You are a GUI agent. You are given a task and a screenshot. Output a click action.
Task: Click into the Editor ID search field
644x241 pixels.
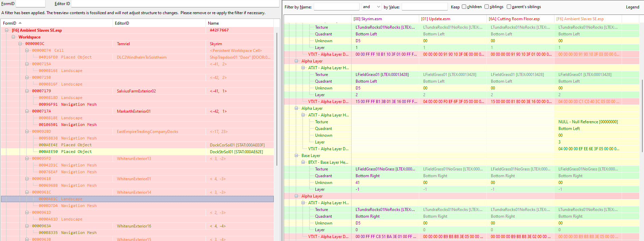(175, 3)
